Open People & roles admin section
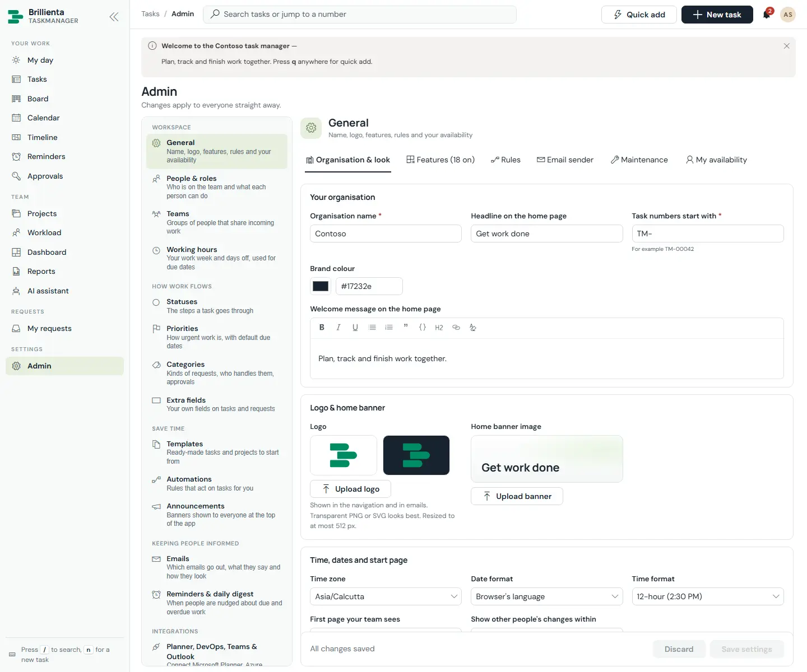 [217, 187]
